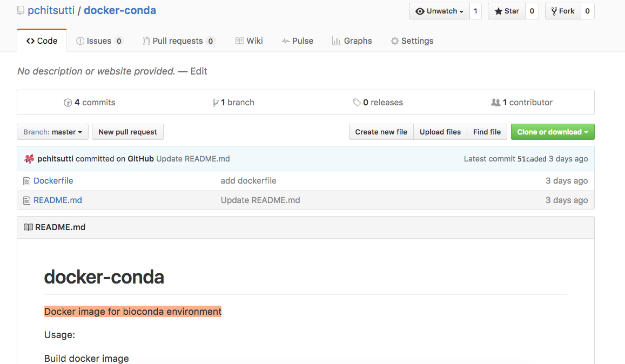Image resolution: width=625 pixels, height=364 pixels.
Task: Switch to the Issues tab
Action: [99, 41]
